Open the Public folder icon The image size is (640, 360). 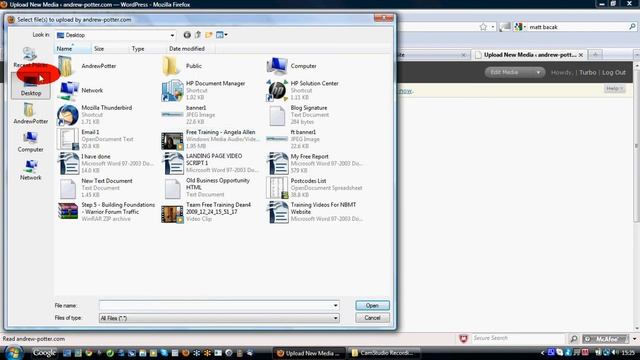pos(171,66)
